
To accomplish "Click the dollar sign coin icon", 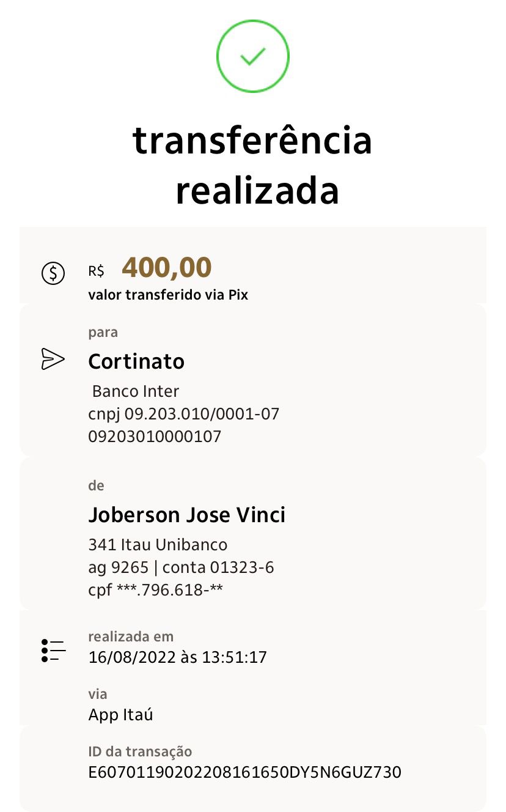I will 53,273.
